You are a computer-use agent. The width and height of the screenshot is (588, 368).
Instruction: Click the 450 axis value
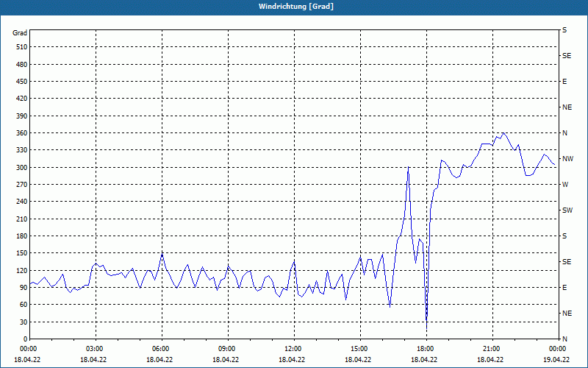pyautogui.click(x=22, y=82)
